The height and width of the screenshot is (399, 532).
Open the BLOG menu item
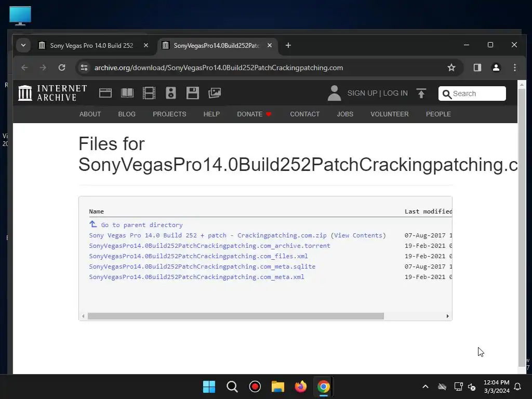tap(127, 114)
